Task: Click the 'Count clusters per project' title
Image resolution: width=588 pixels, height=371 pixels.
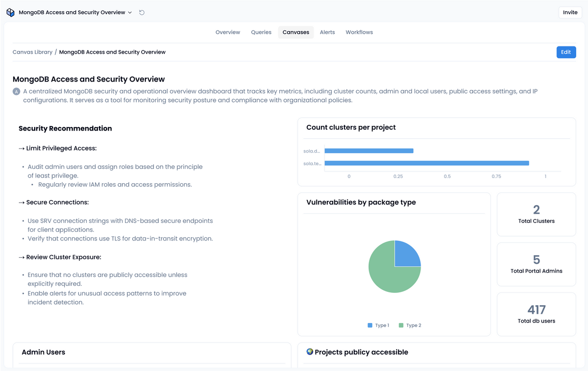Action: click(x=351, y=128)
